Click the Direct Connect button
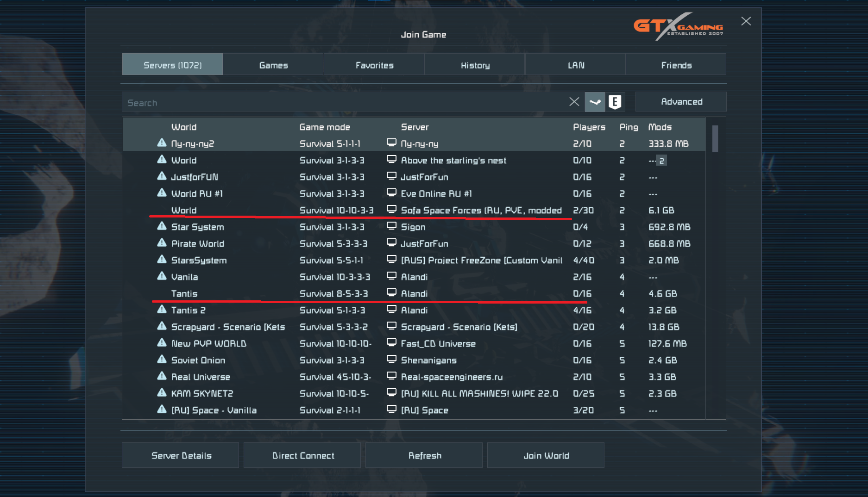This screenshot has height=497, width=868. click(x=303, y=455)
